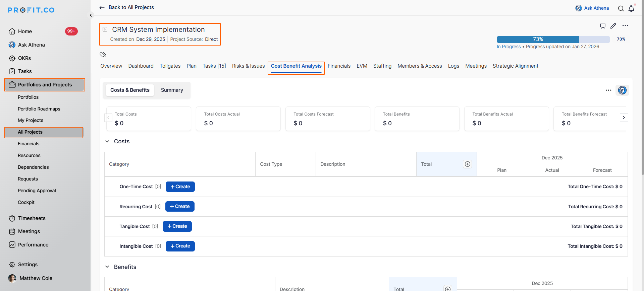Click plus icon in Costs Total column
This screenshot has height=291, width=644.
(x=467, y=164)
